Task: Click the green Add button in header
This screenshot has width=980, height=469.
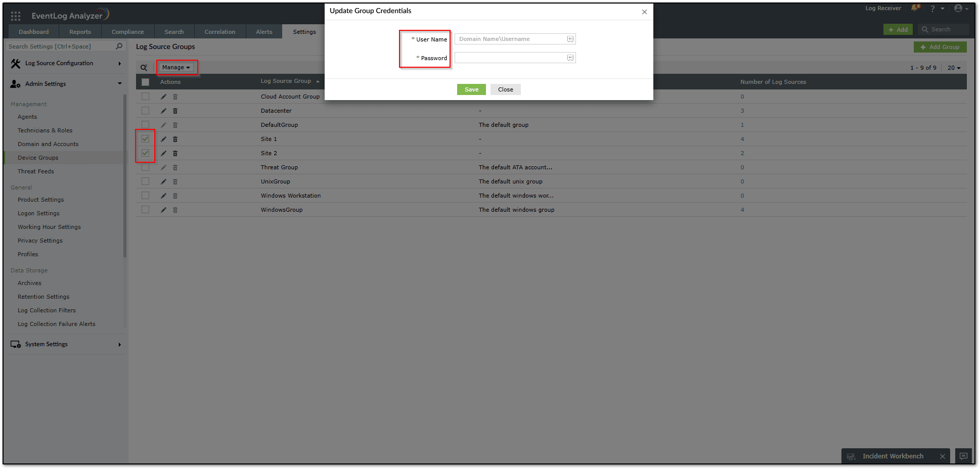Action: 898,30
